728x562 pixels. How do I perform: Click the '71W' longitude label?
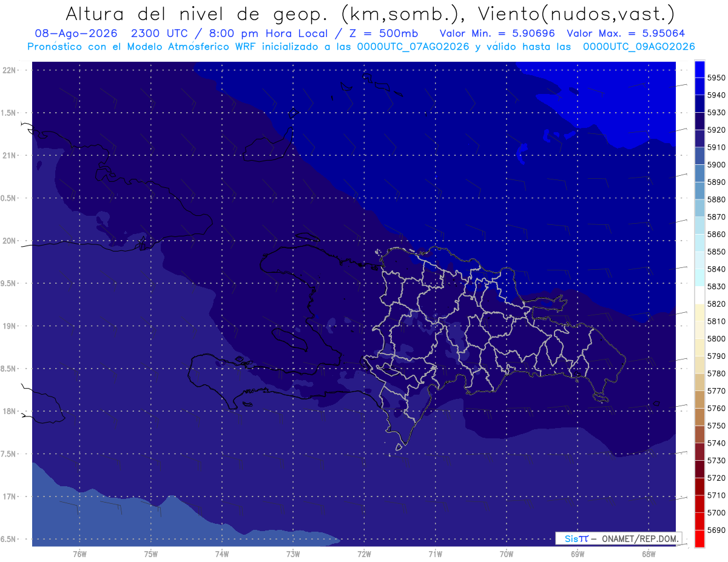tap(435, 554)
